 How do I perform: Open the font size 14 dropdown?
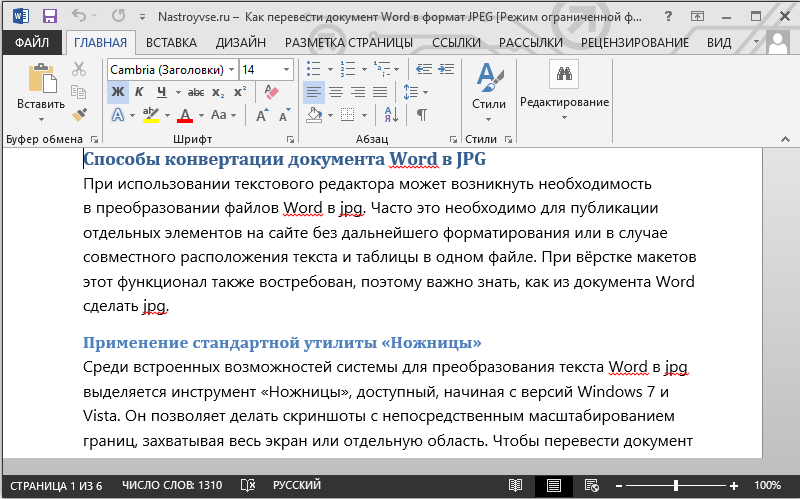pyautogui.click(x=286, y=70)
